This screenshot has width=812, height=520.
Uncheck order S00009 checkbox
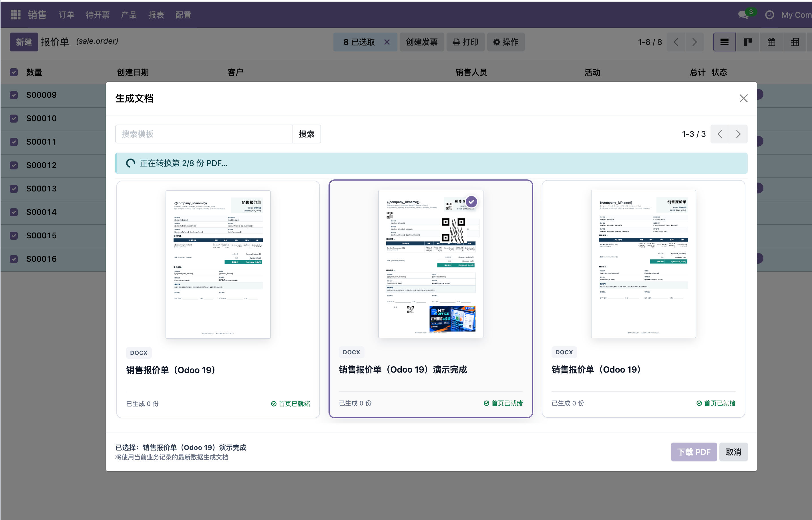[13, 95]
